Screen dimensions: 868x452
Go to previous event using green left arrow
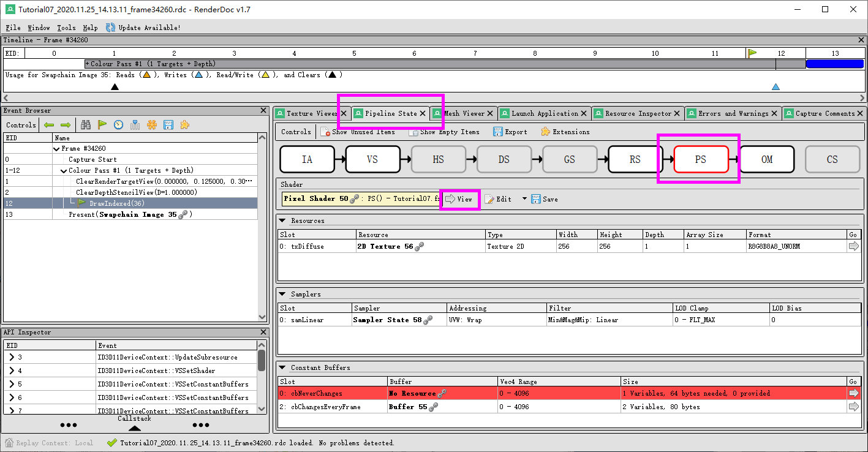[x=48, y=125]
